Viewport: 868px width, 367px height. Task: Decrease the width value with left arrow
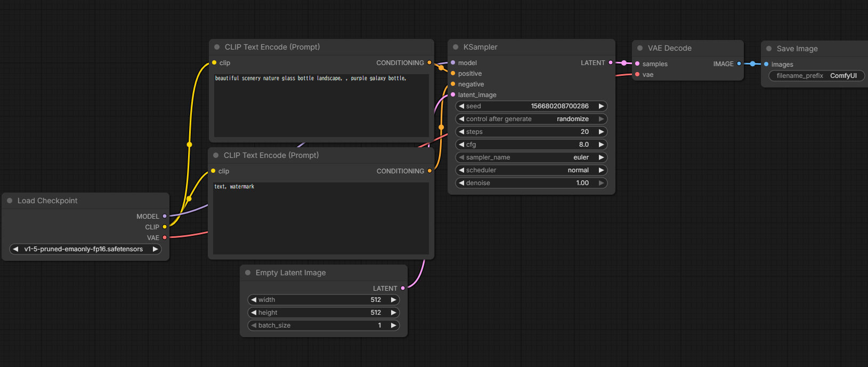[x=254, y=300]
